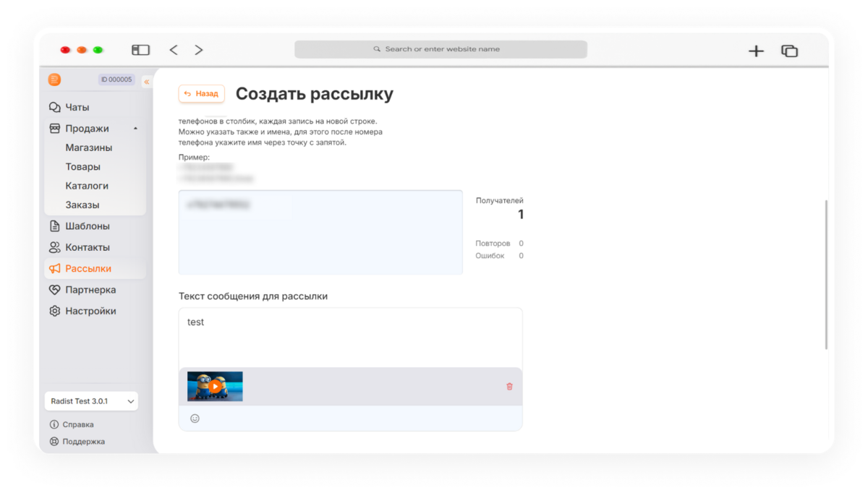The width and height of the screenshot is (868, 493).
Task: Show the tab overview icon
Action: (789, 51)
